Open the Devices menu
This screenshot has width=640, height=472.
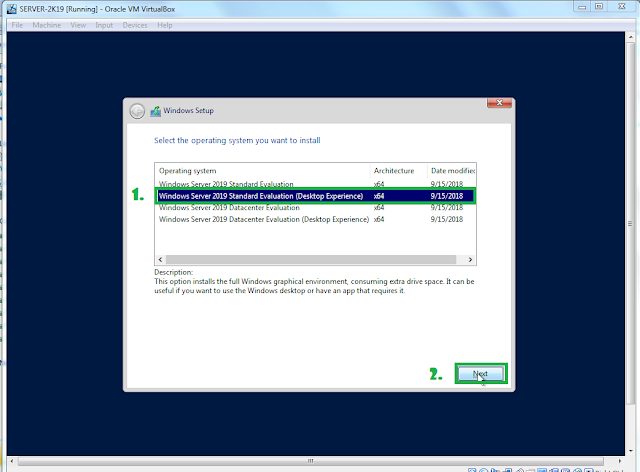click(135, 25)
